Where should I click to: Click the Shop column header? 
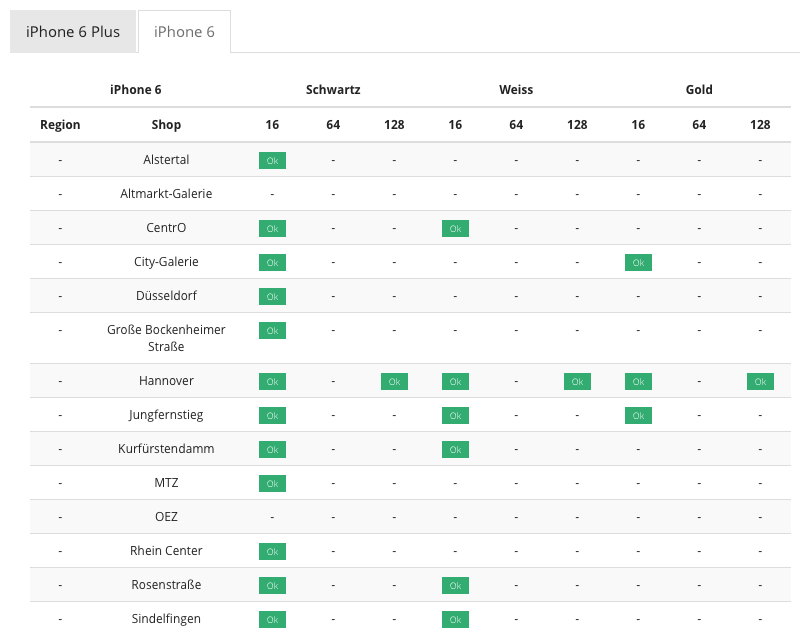coord(166,125)
